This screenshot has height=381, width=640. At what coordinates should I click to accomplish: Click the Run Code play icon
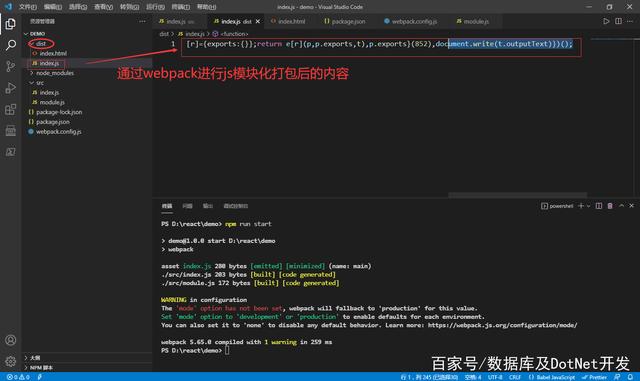point(606,21)
